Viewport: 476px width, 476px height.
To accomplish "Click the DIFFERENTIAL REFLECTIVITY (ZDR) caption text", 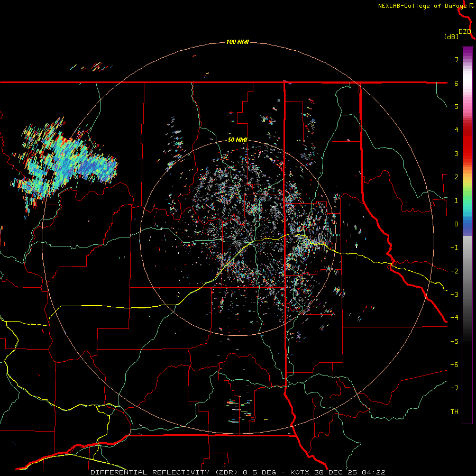I will (x=163, y=472).
